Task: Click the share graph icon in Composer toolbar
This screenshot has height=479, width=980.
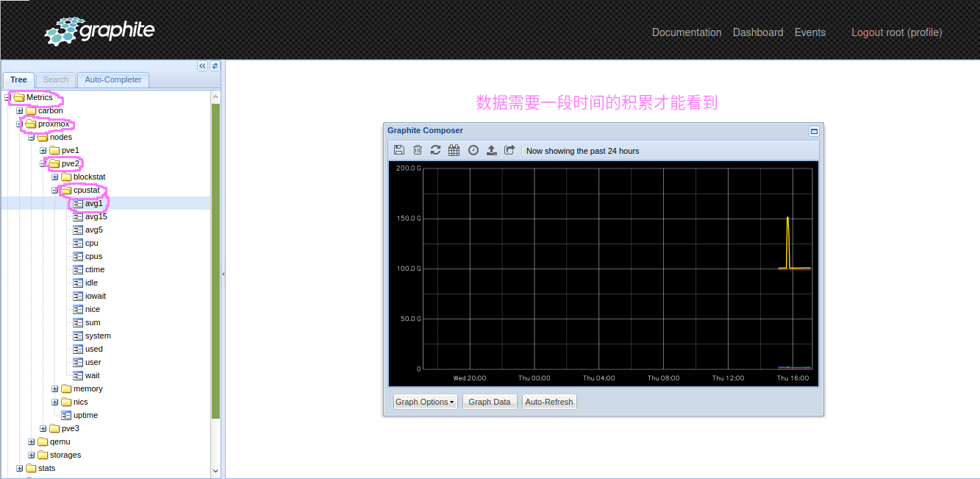Action: pyautogui.click(x=510, y=150)
